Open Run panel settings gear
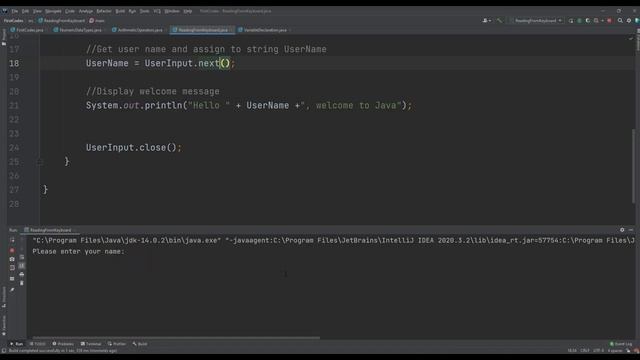 (x=622, y=230)
